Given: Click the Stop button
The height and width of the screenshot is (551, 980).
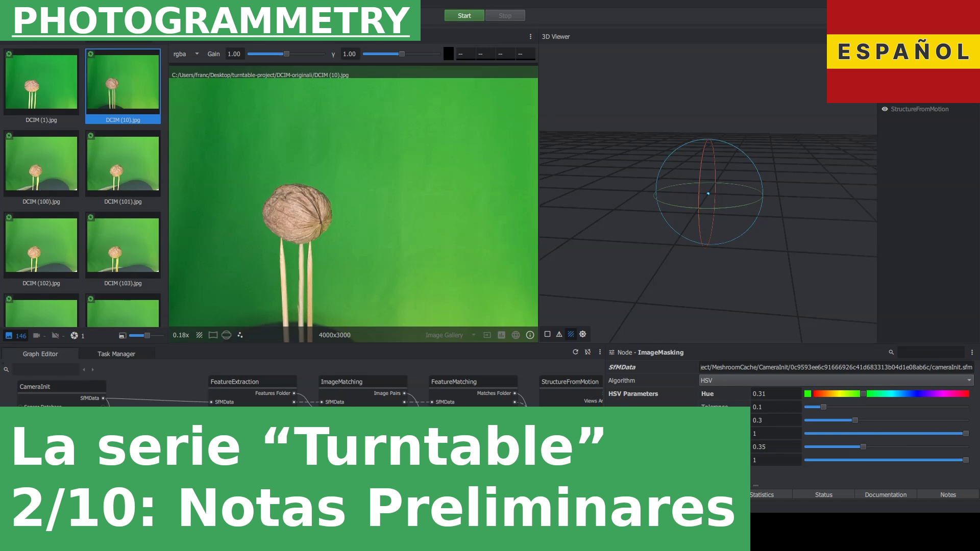Looking at the screenshot, I should point(505,16).
